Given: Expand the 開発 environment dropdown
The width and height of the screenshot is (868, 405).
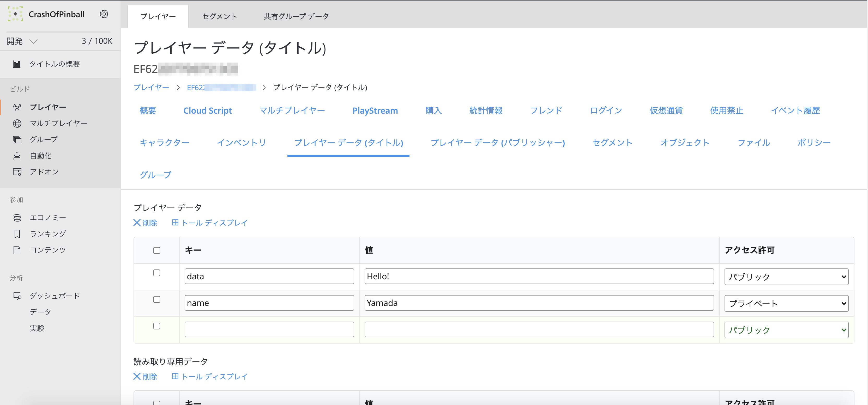Looking at the screenshot, I should 33,41.
